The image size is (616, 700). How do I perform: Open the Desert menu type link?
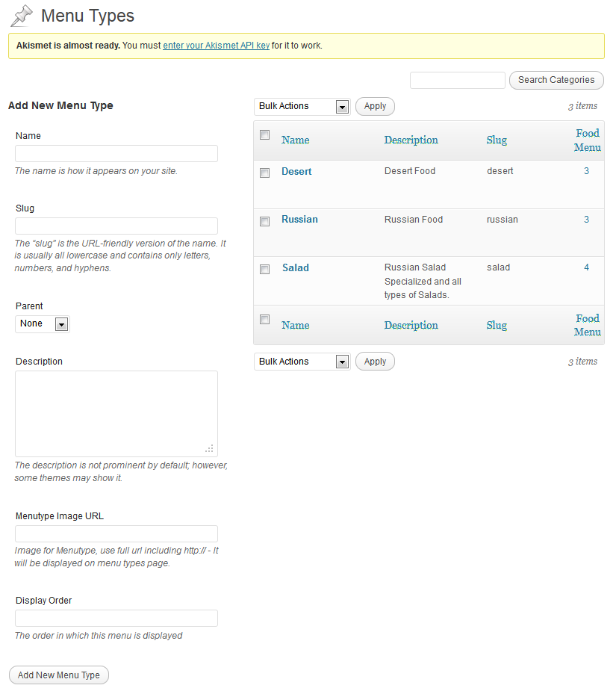[x=296, y=172]
